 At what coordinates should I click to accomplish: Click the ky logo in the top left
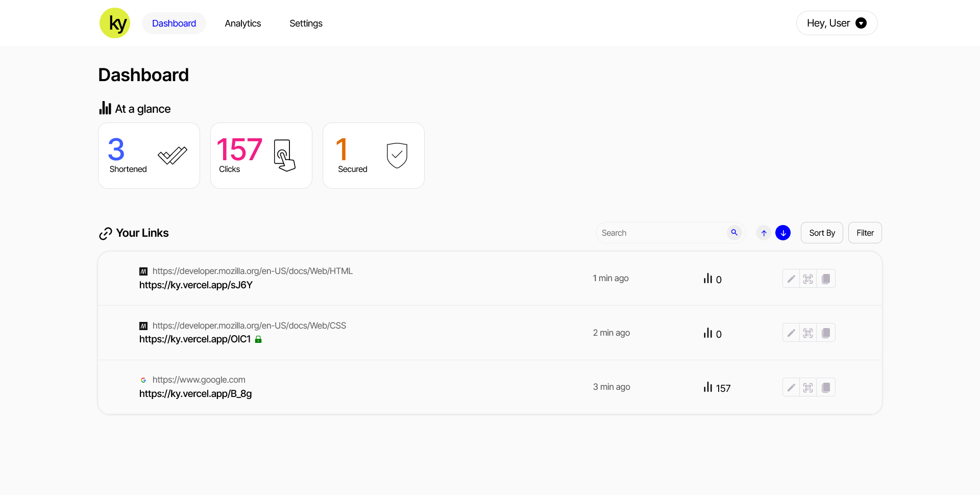pos(114,23)
